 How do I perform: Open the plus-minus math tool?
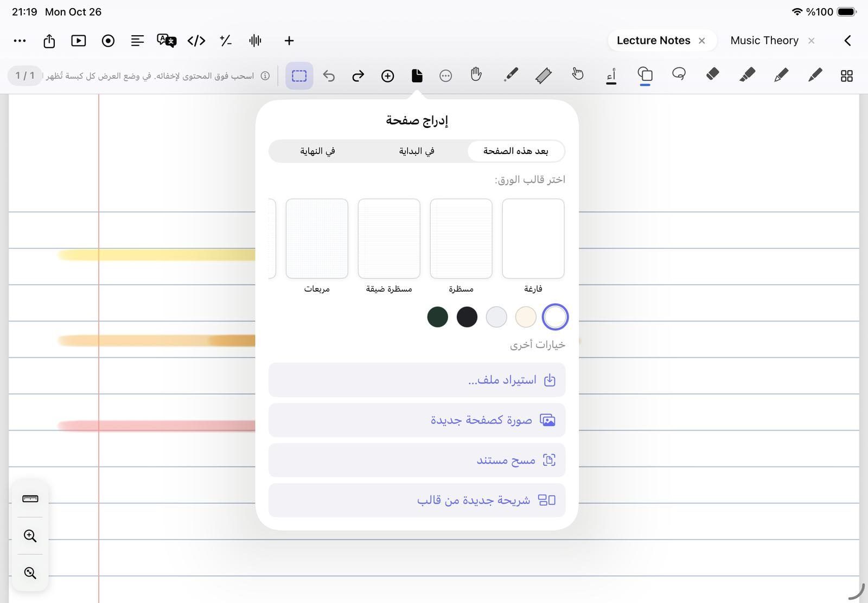pos(226,41)
